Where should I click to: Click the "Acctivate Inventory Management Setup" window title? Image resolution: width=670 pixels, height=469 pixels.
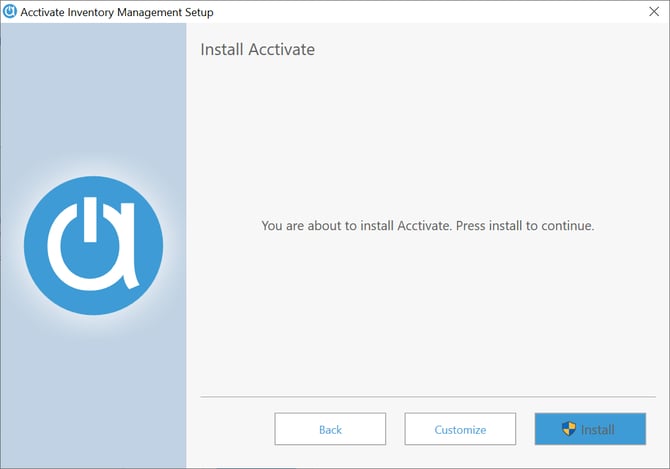(x=117, y=12)
